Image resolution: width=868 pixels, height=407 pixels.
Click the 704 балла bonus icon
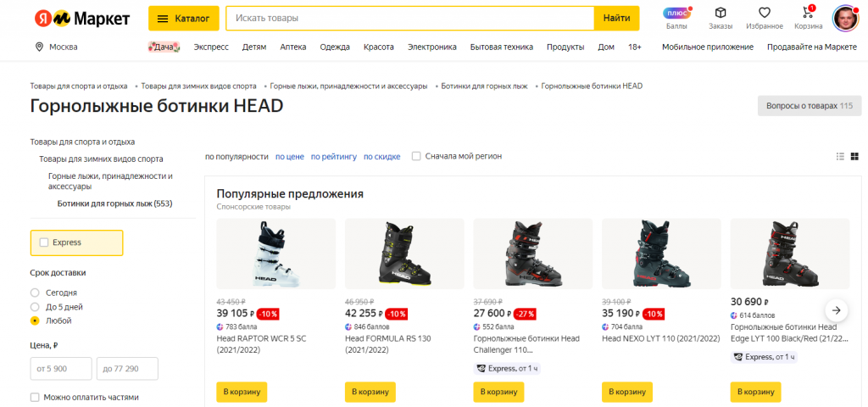click(605, 326)
